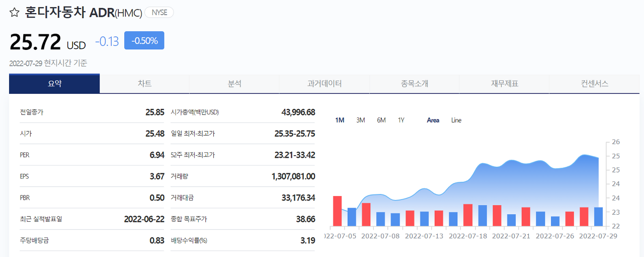Click the PBR value 0.50

click(157, 198)
